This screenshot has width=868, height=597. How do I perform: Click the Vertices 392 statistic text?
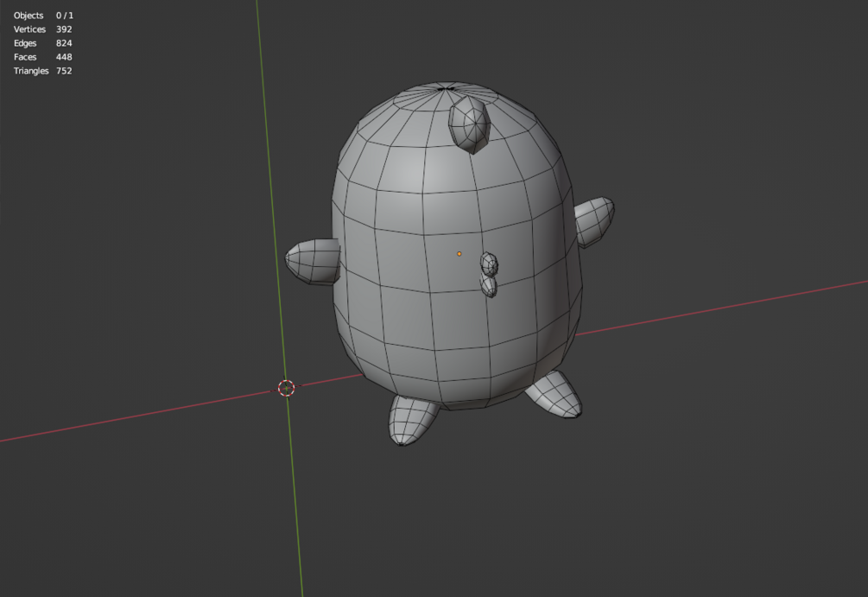point(43,29)
